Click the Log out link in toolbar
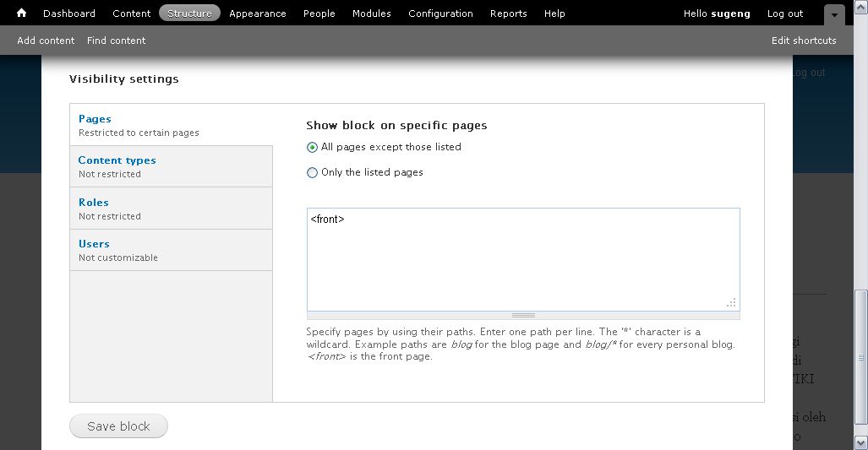 click(x=784, y=14)
